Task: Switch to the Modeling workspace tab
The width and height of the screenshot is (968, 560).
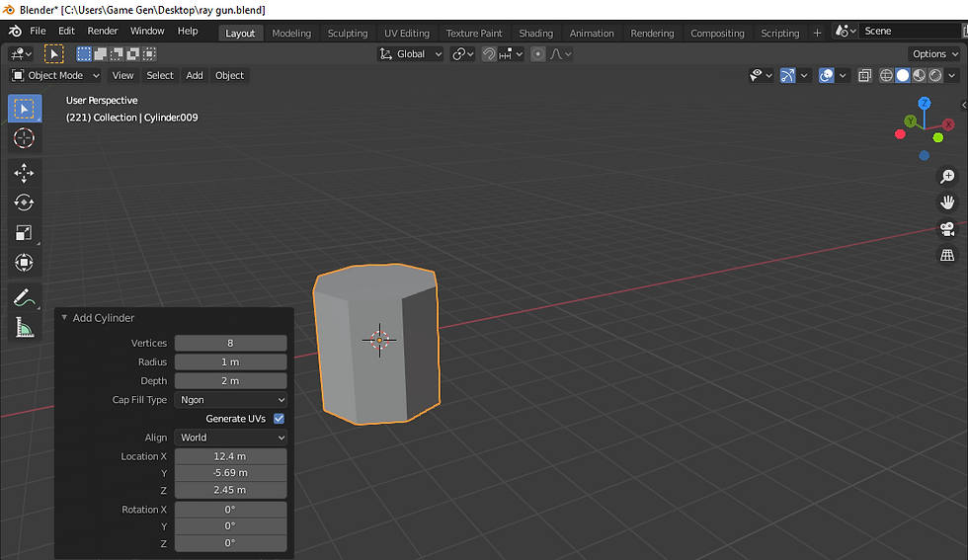Action: coord(291,34)
